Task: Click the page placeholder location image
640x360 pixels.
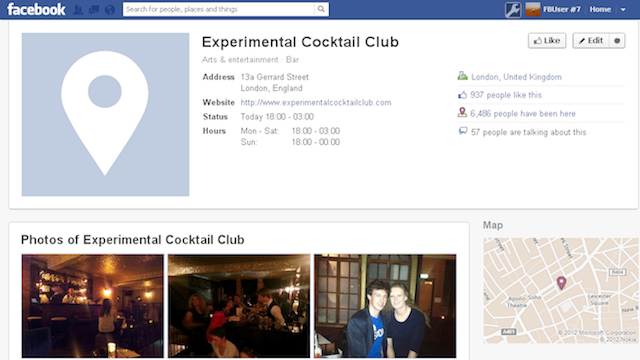Action: coord(105,114)
